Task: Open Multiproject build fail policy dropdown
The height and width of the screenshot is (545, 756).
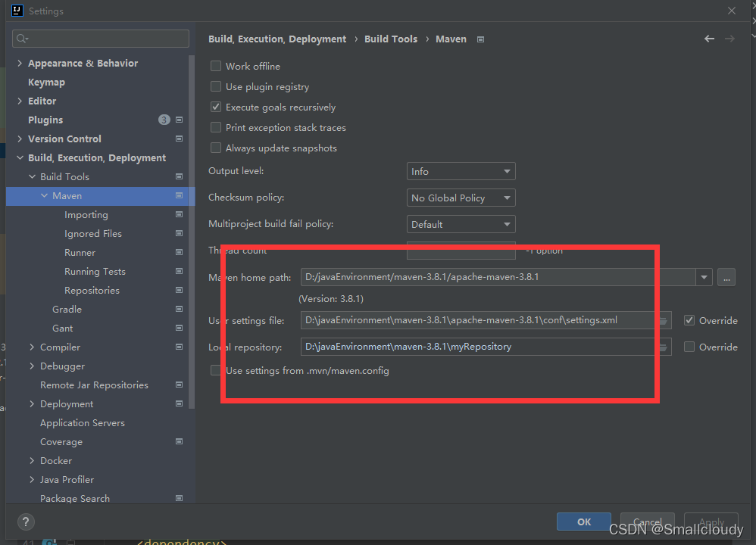Action: 461,225
